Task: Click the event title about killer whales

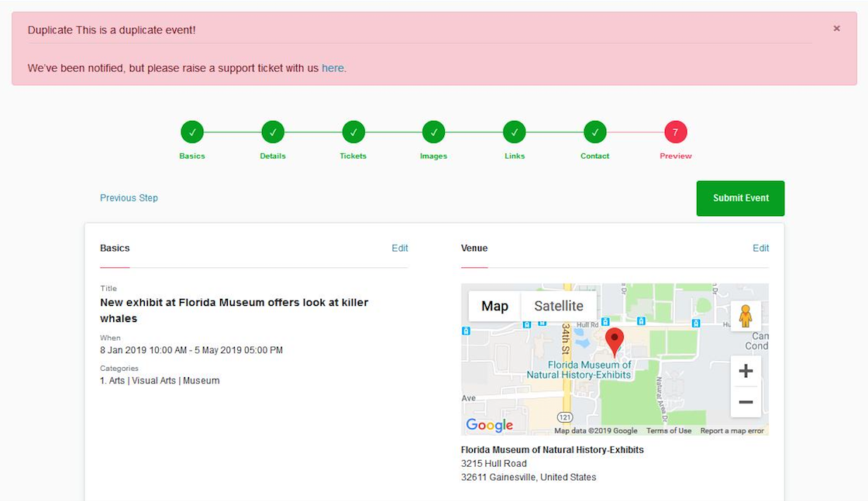Action: (x=234, y=311)
